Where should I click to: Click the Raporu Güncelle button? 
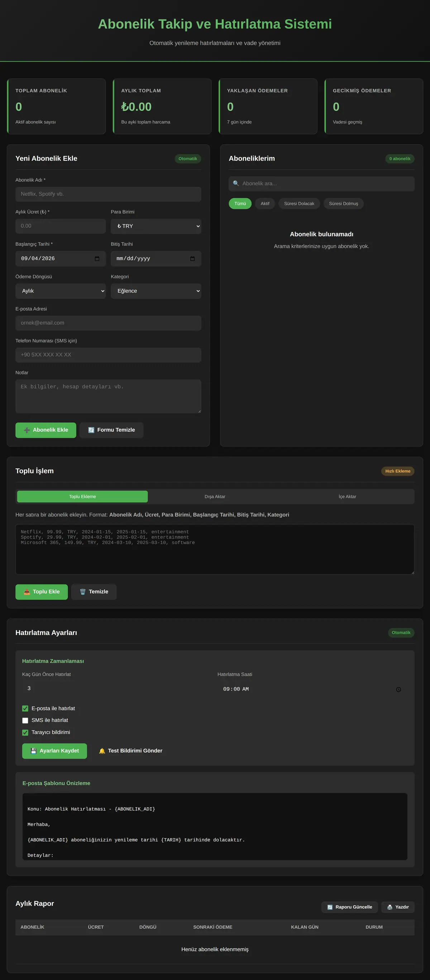coord(350,907)
